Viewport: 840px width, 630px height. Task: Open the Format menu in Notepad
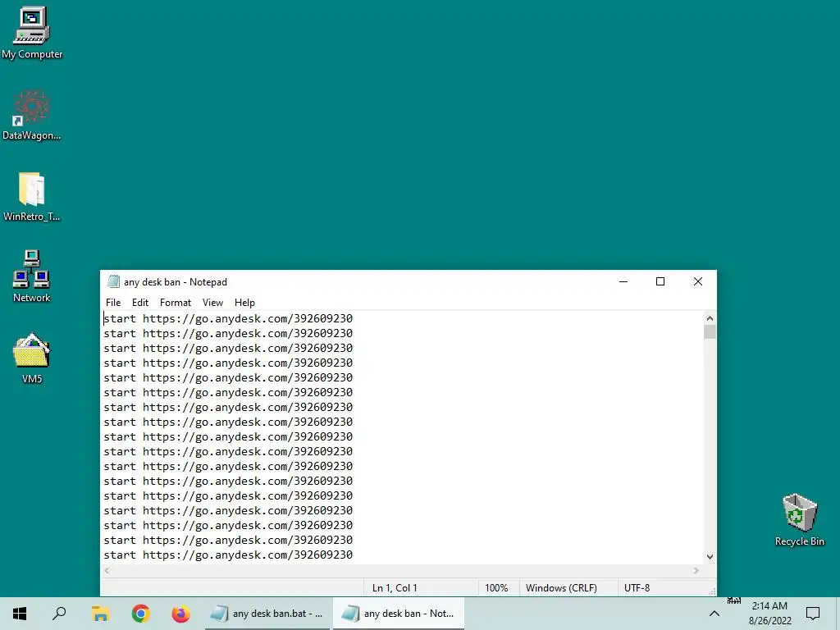pos(176,303)
